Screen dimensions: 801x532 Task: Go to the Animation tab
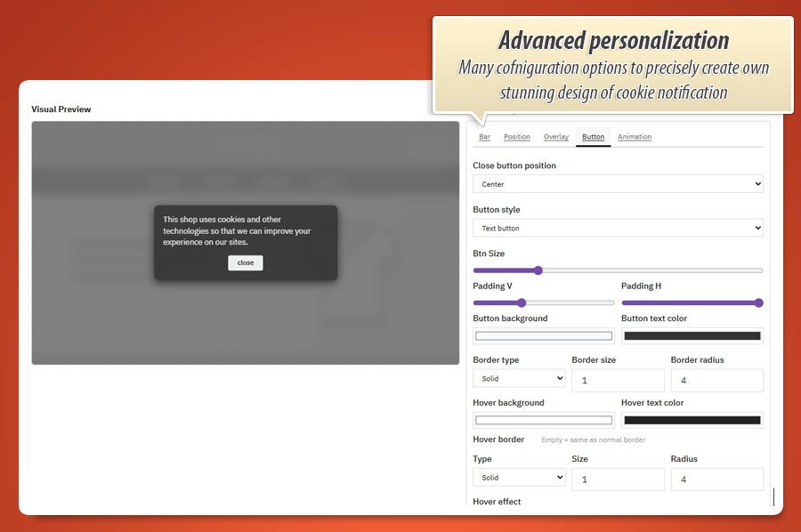[635, 137]
